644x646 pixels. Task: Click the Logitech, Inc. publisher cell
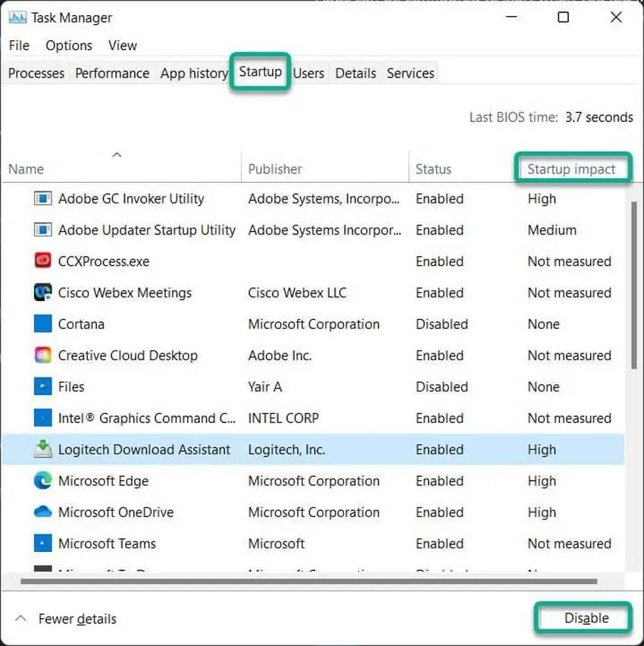(x=286, y=449)
